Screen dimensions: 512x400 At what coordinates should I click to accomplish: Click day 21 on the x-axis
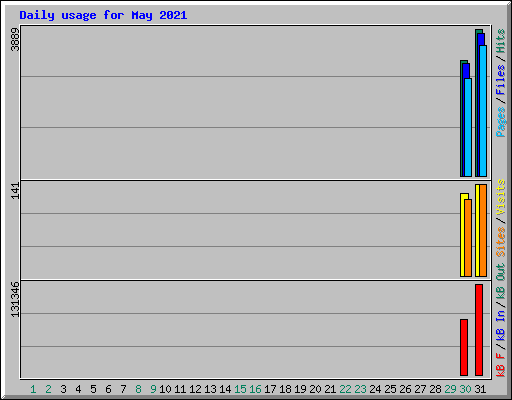(x=330, y=389)
